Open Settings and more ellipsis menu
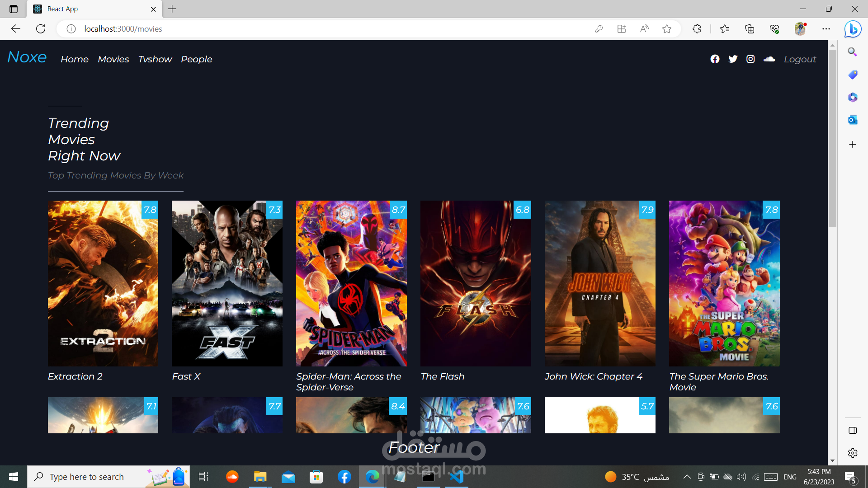This screenshot has width=868, height=488. (x=826, y=29)
